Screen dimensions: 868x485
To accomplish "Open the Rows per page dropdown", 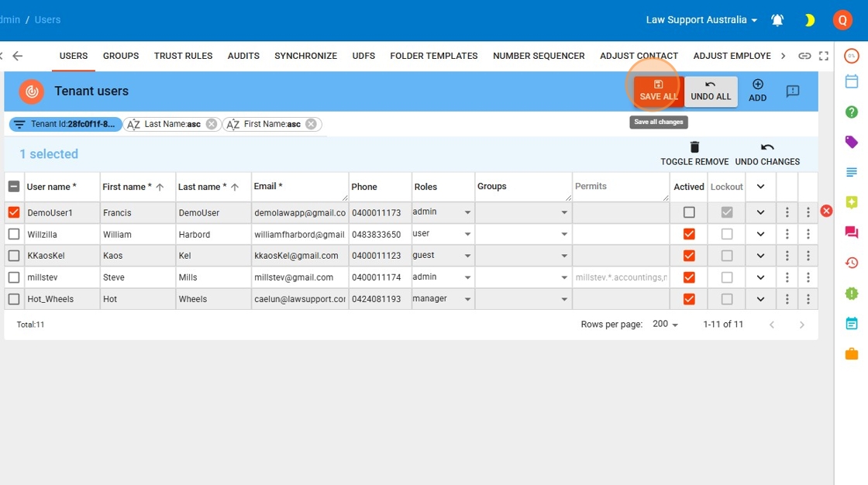I will click(665, 325).
